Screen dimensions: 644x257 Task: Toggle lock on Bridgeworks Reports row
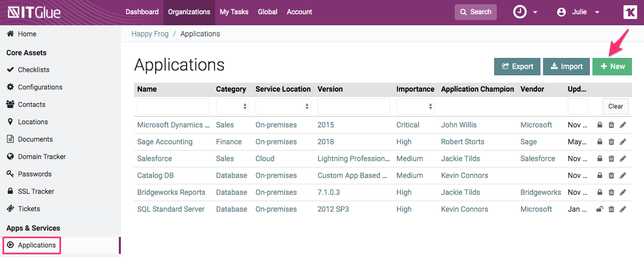[x=599, y=193]
